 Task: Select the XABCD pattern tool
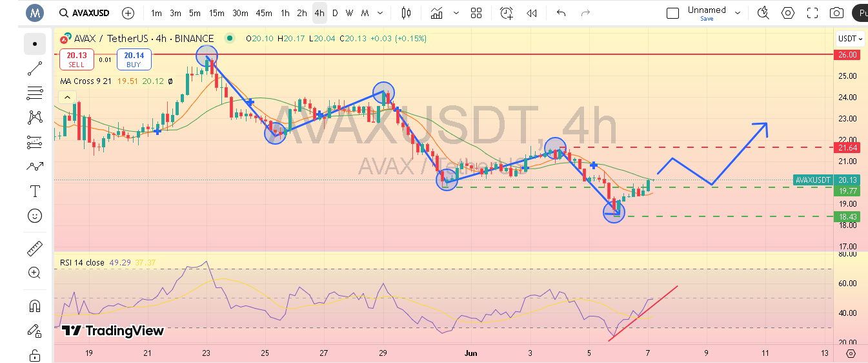tap(35, 117)
